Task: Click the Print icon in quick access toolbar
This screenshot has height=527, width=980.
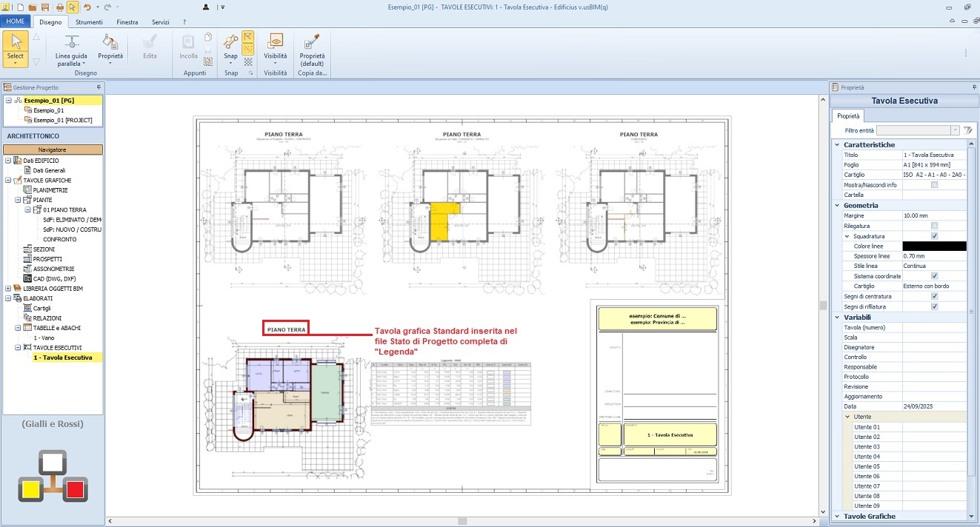Action: (59, 7)
